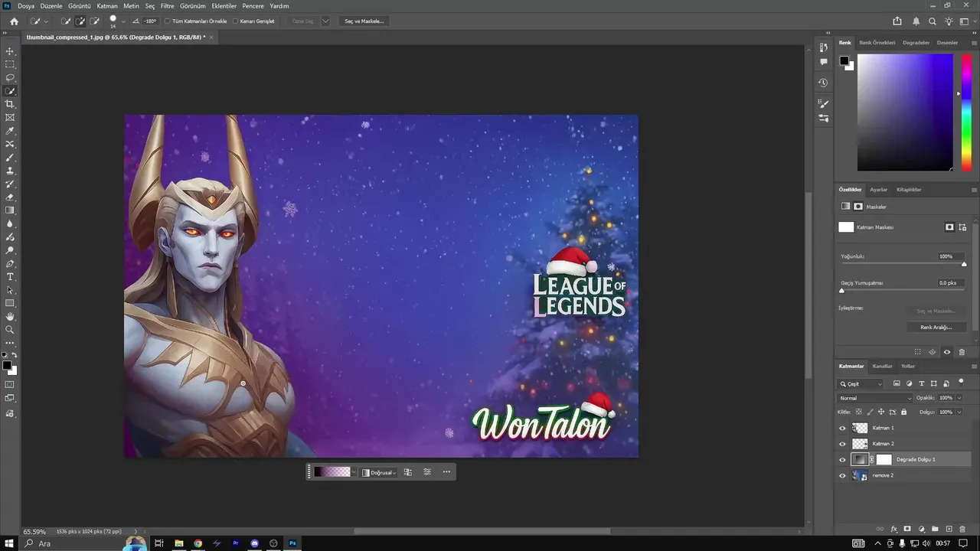Reverse gradient colors in floating bar
This screenshot has width=980, height=551.
point(408,472)
